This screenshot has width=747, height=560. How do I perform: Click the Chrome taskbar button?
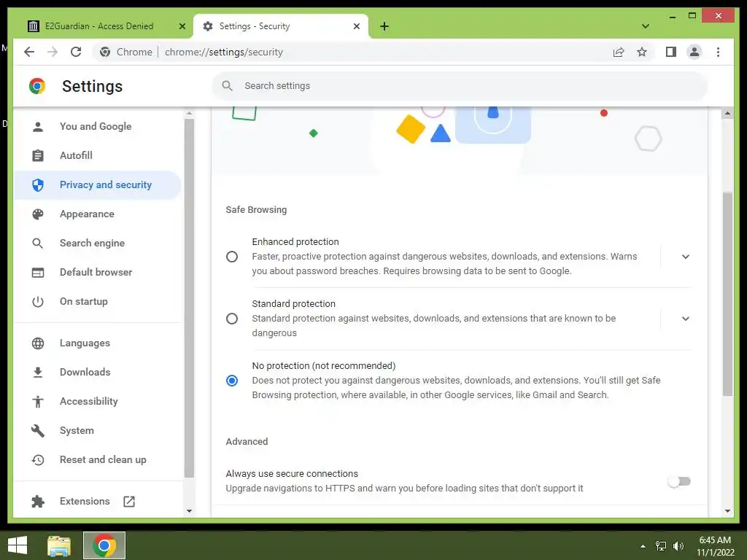pyautogui.click(x=104, y=545)
